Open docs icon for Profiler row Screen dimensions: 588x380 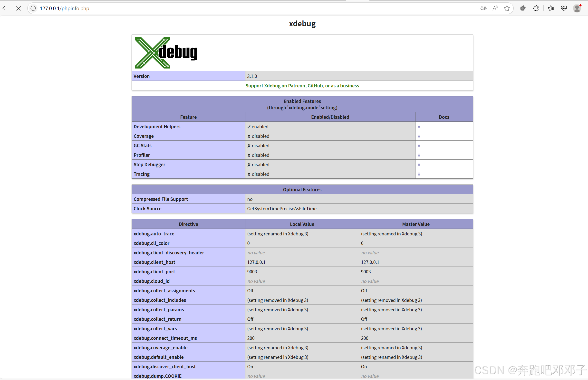(419, 155)
